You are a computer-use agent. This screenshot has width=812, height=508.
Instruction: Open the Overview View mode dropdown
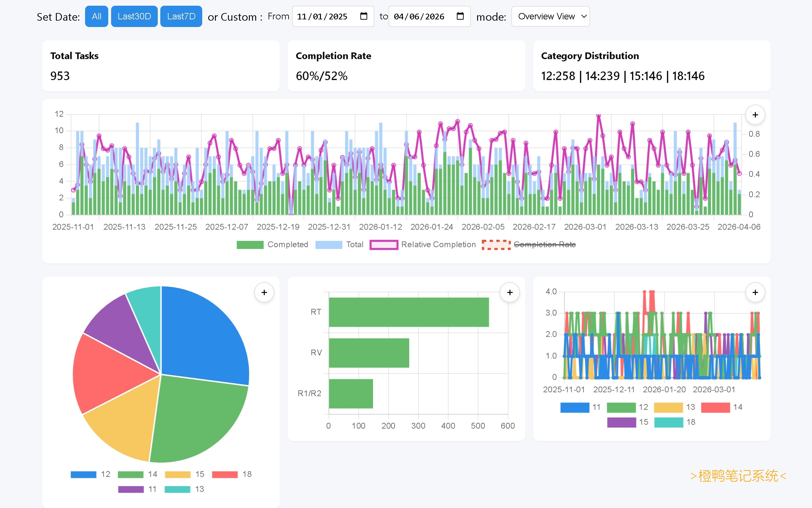click(x=550, y=17)
